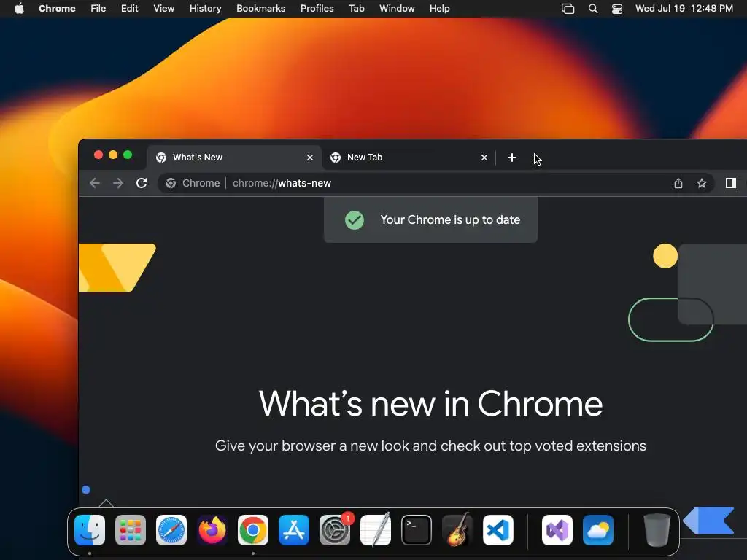Image resolution: width=747 pixels, height=560 pixels.
Task: Open the Trash from the Dock
Action: click(x=657, y=530)
